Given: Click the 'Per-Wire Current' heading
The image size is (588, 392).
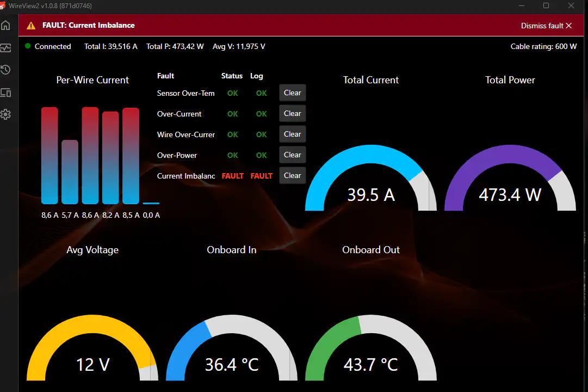Looking at the screenshot, I should click(x=92, y=80).
